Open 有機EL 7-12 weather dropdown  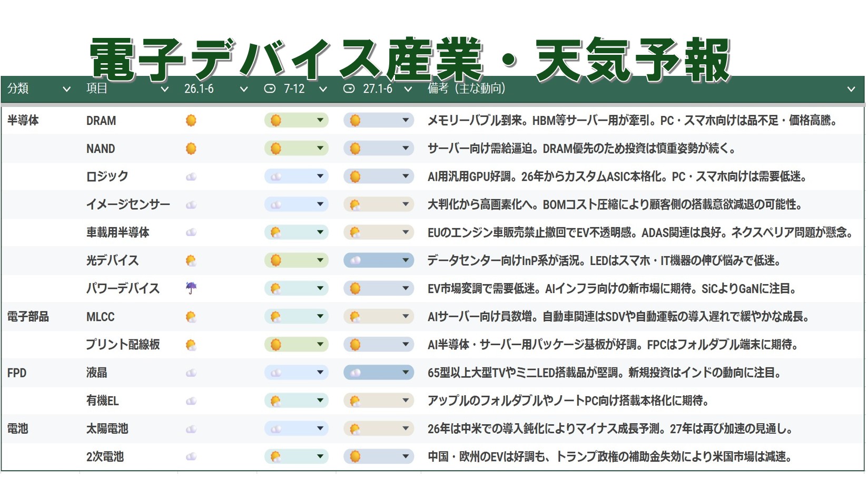(297, 401)
